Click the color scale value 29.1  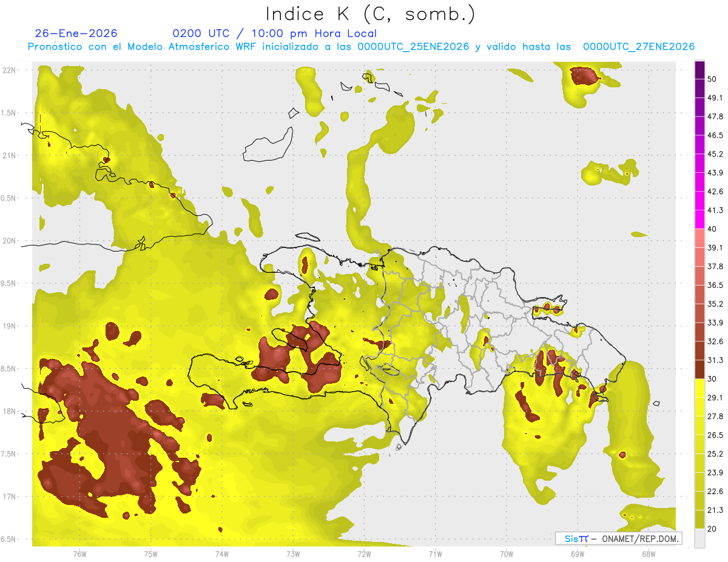click(x=716, y=398)
